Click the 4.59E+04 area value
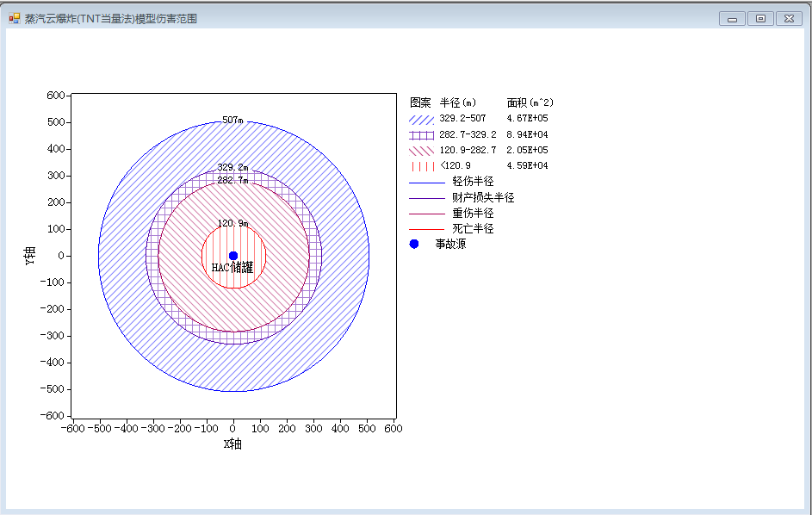Screen dimensions: 812x515 point(527,166)
